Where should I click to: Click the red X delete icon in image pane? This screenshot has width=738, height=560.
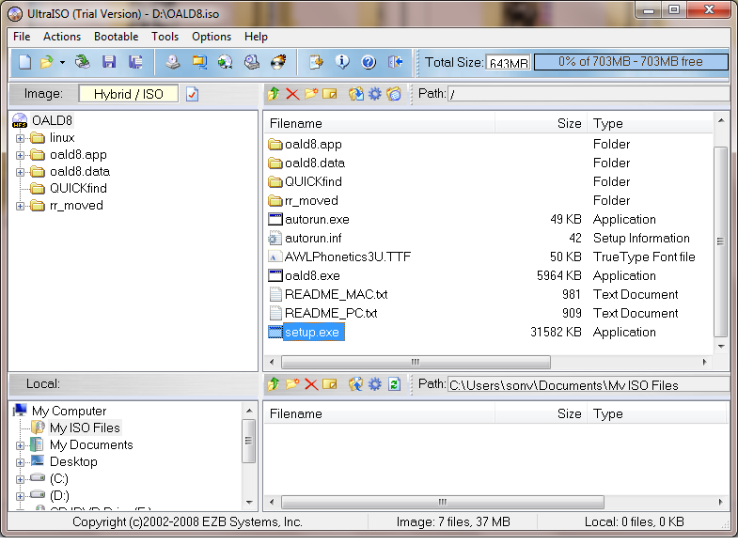point(292,94)
